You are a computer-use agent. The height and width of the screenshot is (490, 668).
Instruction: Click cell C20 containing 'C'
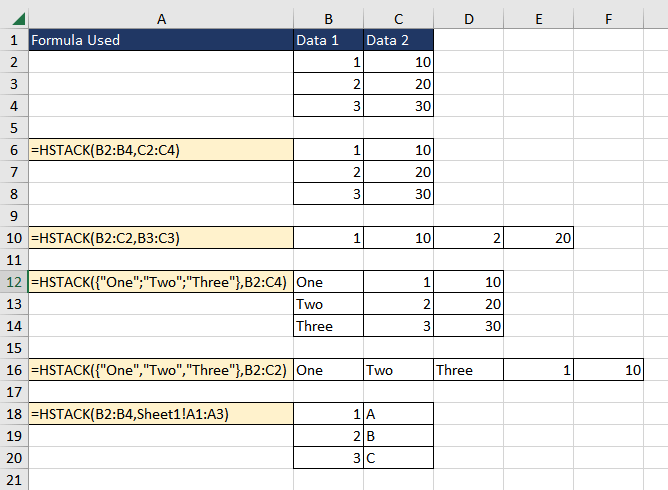(x=398, y=458)
